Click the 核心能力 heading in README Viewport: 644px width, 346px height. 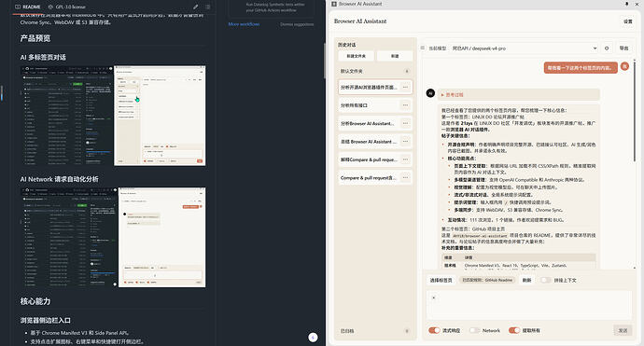click(35, 301)
